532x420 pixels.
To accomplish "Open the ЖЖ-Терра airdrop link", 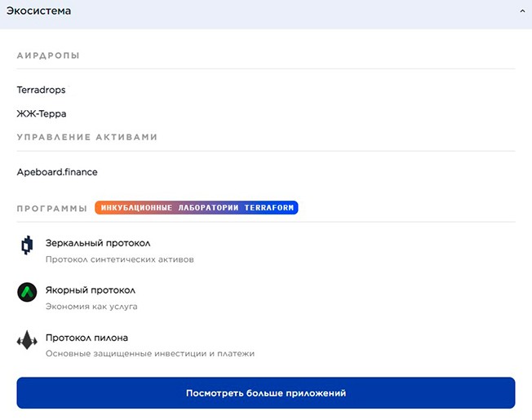I will (x=41, y=113).
